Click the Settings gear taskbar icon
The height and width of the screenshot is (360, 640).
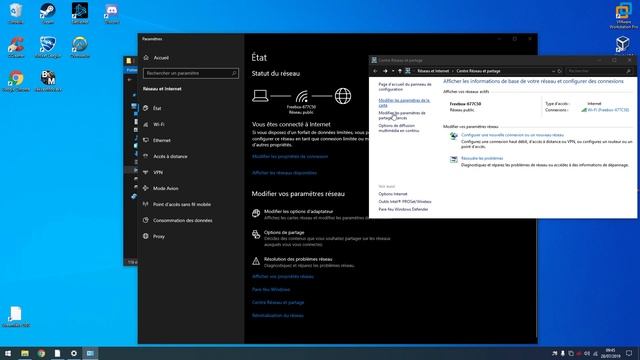[73, 353]
